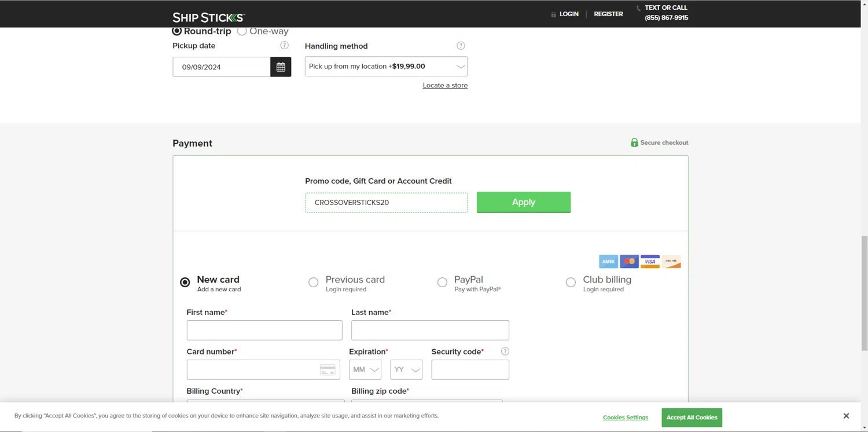Select the One-way option

coord(242,31)
